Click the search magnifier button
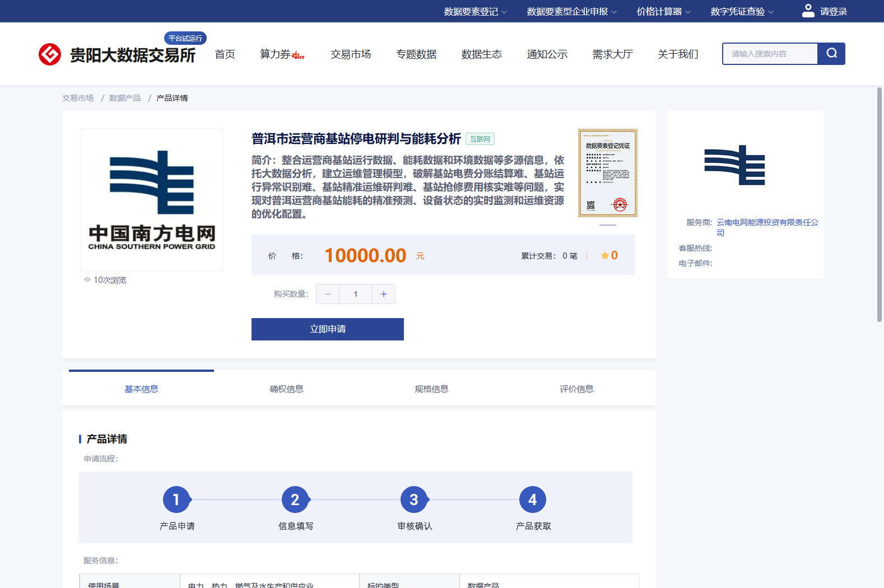This screenshot has width=884, height=588. point(831,54)
